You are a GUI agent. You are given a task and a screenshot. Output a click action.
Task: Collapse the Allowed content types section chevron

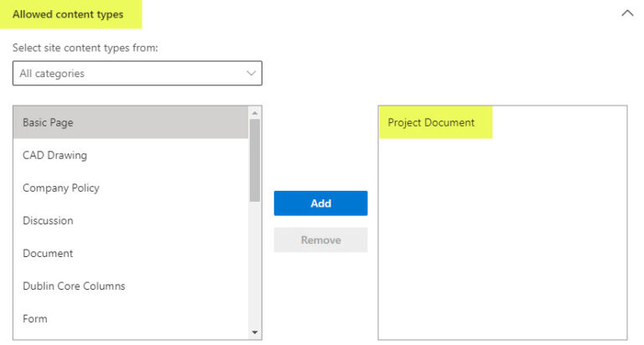click(x=627, y=13)
